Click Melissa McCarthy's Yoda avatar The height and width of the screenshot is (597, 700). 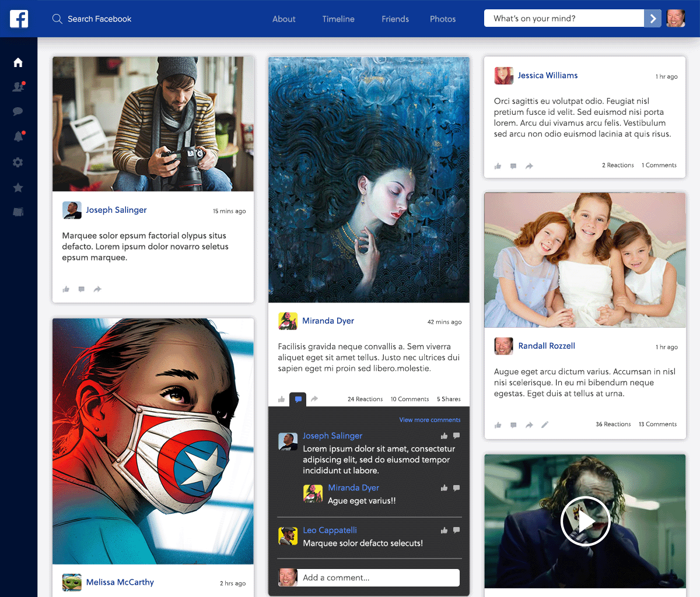point(72,582)
